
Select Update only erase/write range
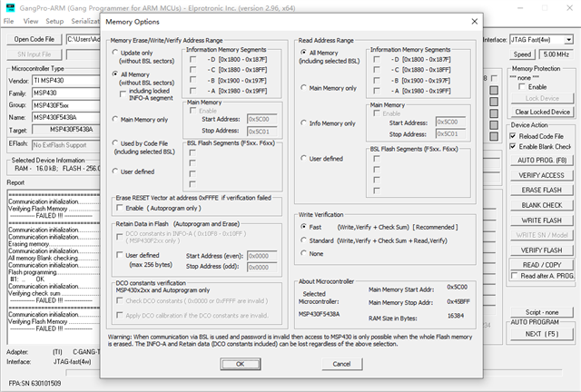pos(115,53)
